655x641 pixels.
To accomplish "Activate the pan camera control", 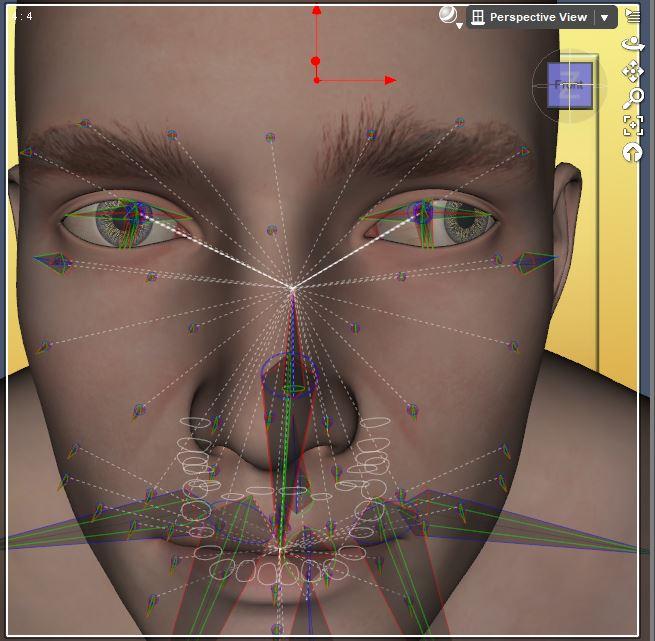I will (632, 71).
